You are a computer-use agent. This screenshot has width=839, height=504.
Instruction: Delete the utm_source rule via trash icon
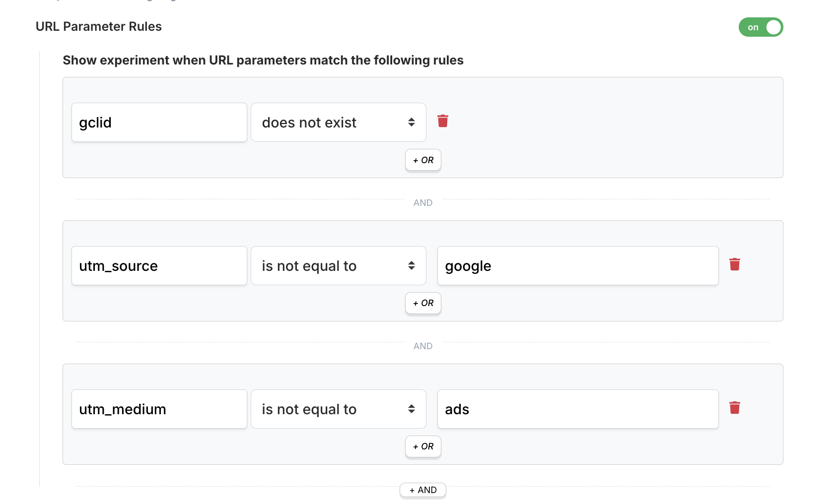coord(735,264)
